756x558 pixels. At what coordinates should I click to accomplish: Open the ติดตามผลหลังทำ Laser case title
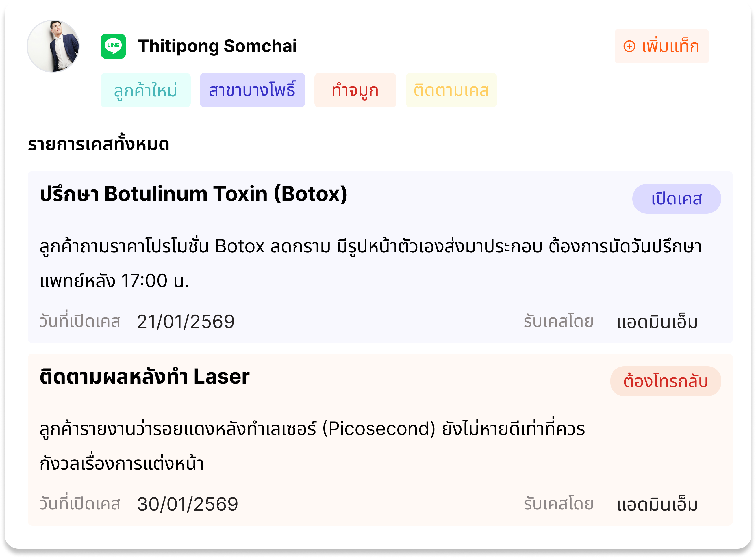coord(144,377)
